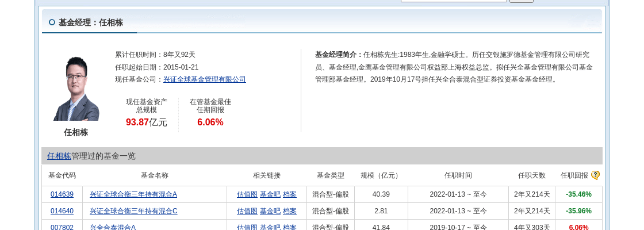Click 任职起始日期：2015-01-21 text

[156, 67]
